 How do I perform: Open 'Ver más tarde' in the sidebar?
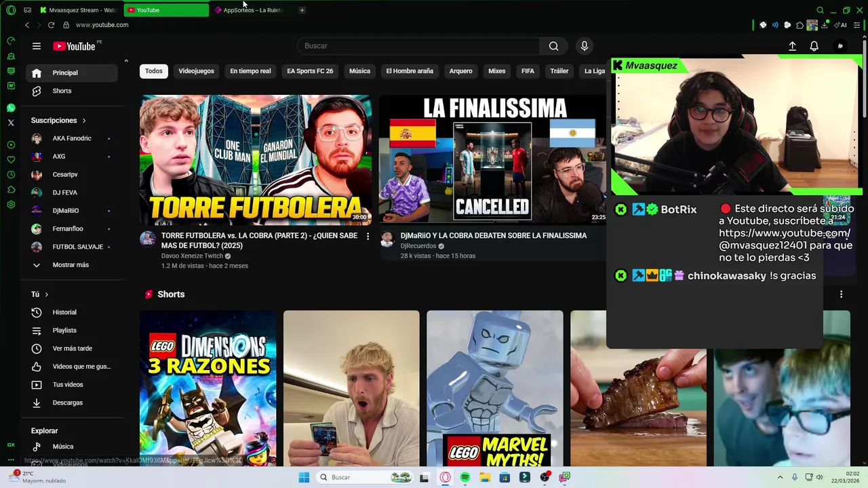[x=72, y=348]
